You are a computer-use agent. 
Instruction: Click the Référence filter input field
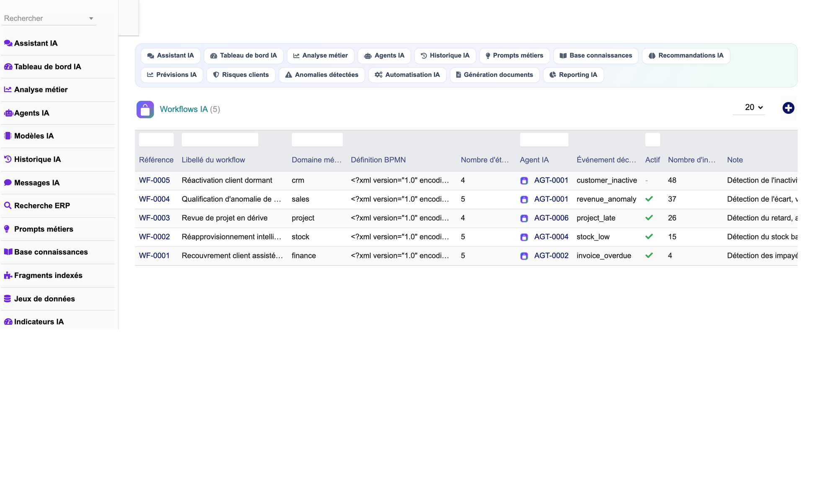pos(156,140)
